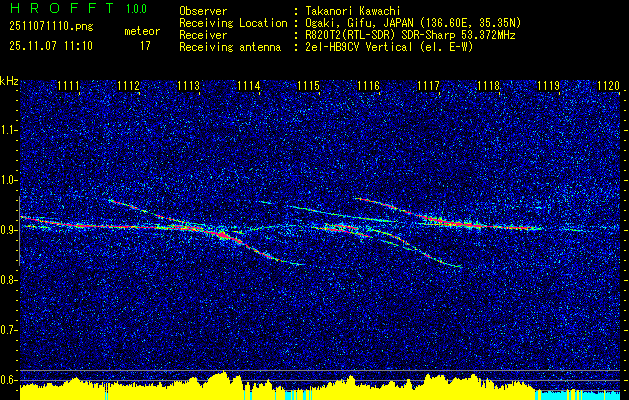Click the kHz axis unit label
Viewport: 629px width, 400px height.
click(9, 81)
